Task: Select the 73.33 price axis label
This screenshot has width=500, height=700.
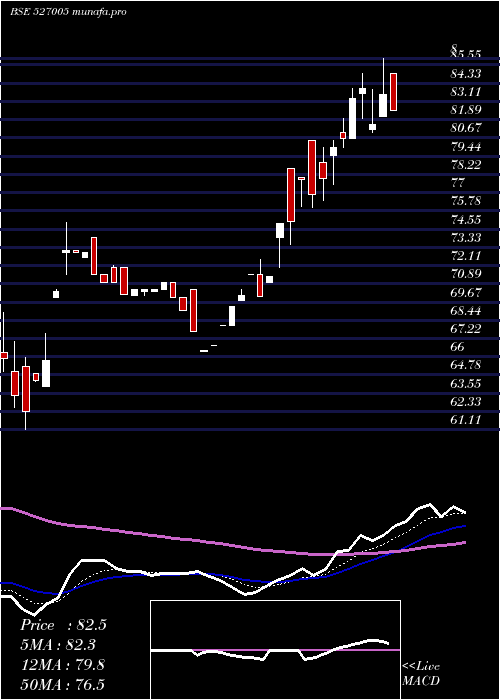Action: coord(466,238)
